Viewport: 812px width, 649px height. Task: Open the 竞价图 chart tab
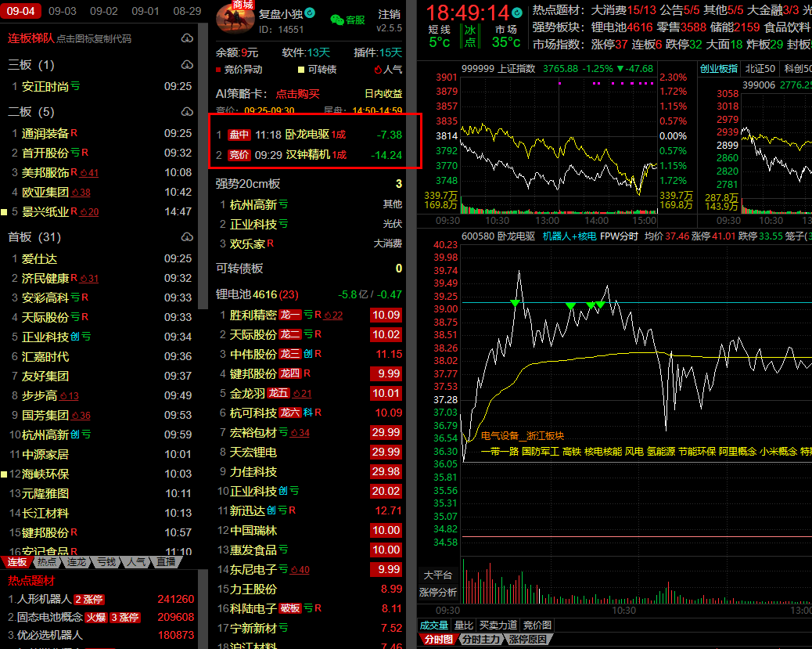537,626
